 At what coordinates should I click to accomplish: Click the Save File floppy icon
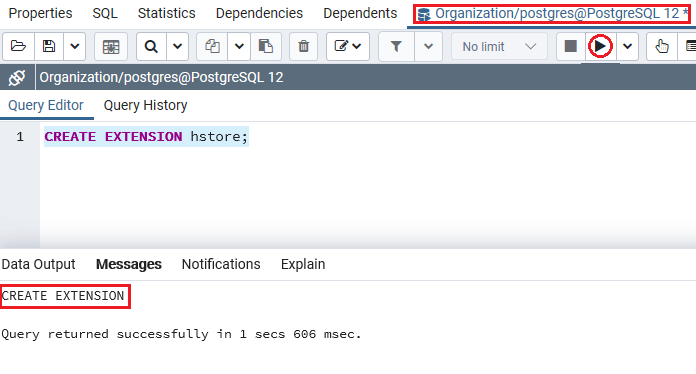pos(49,46)
